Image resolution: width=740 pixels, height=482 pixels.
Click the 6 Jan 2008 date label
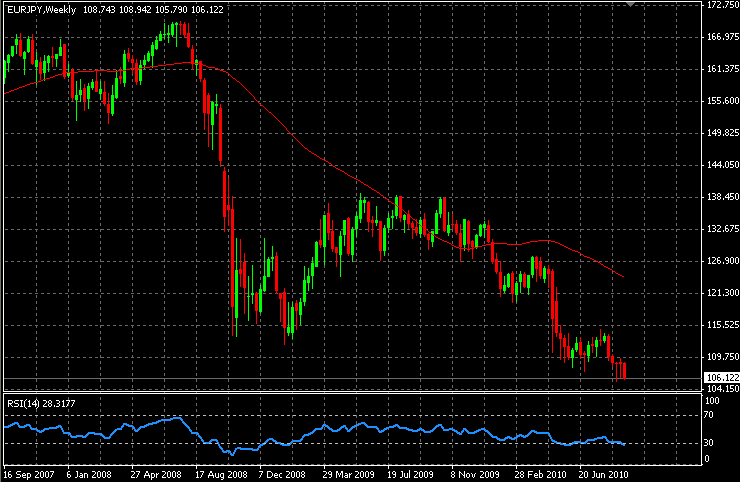click(89, 474)
